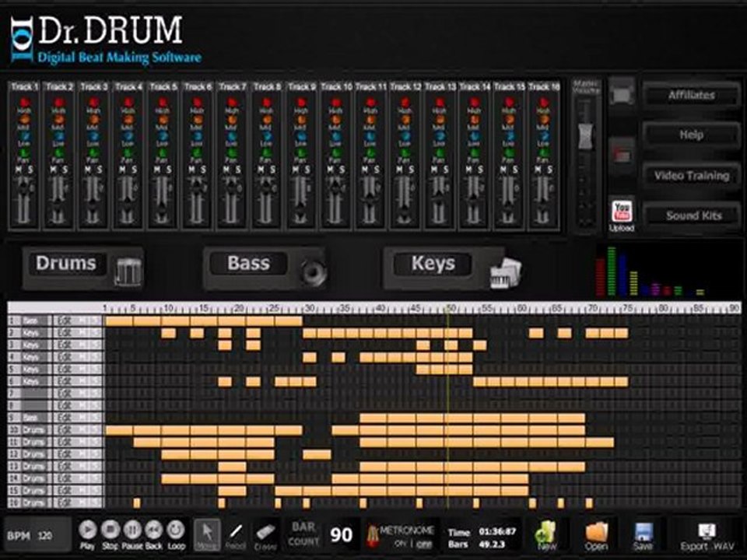747x560 pixels.
Task: Click Track 10 red High knob
Action: coord(336,103)
